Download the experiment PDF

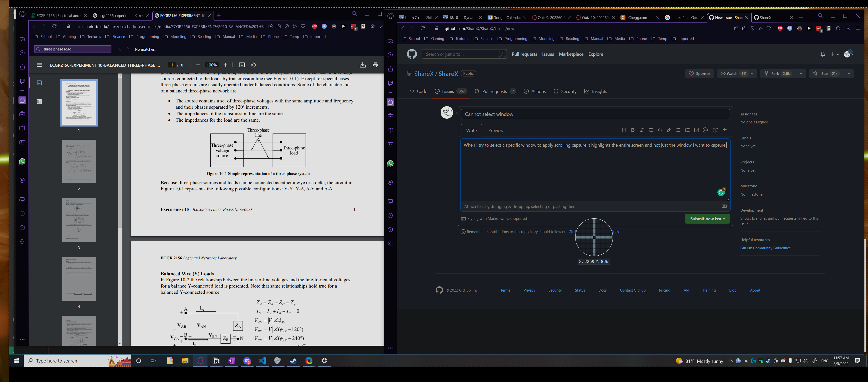point(363,65)
